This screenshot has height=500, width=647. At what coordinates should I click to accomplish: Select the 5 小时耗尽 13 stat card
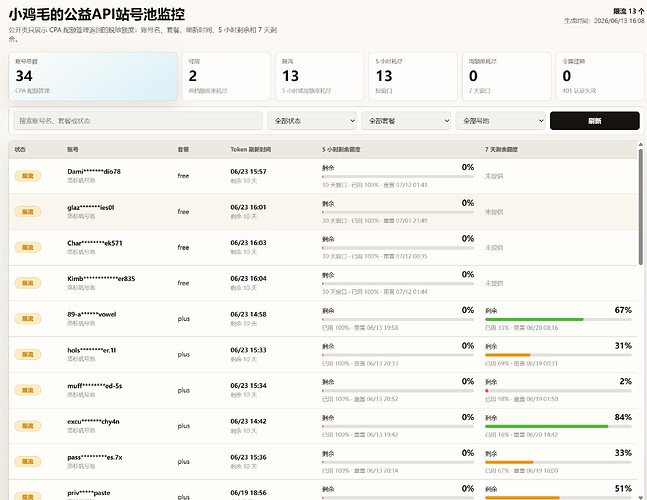click(413, 76)
